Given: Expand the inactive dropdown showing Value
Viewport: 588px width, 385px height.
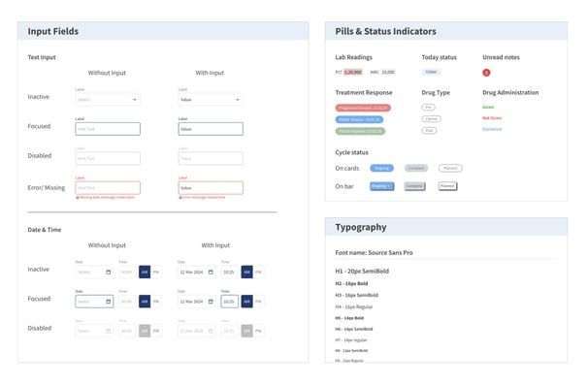Looking at the screenshot, I should 211,100.
